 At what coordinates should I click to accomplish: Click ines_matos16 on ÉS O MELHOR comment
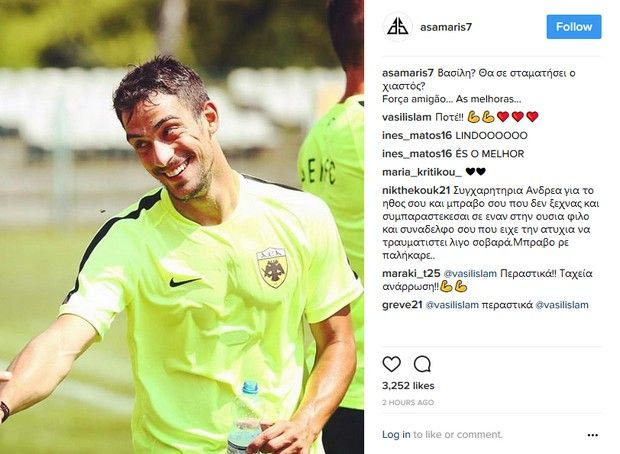tap(417, 153)
